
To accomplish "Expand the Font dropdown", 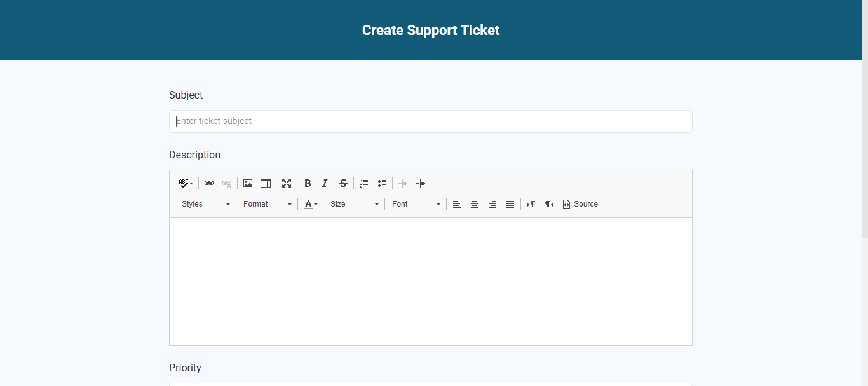I will point(416,204).
